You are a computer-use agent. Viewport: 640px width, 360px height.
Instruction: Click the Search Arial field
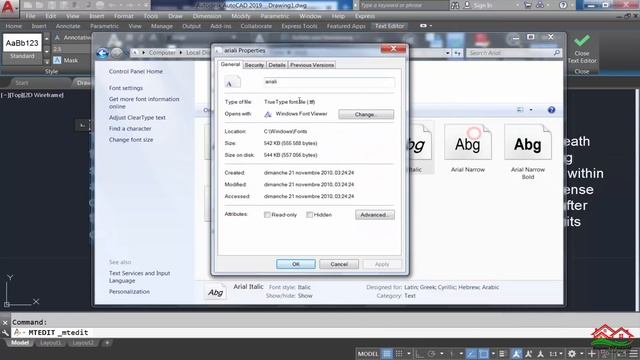click(x=514, y=53)
